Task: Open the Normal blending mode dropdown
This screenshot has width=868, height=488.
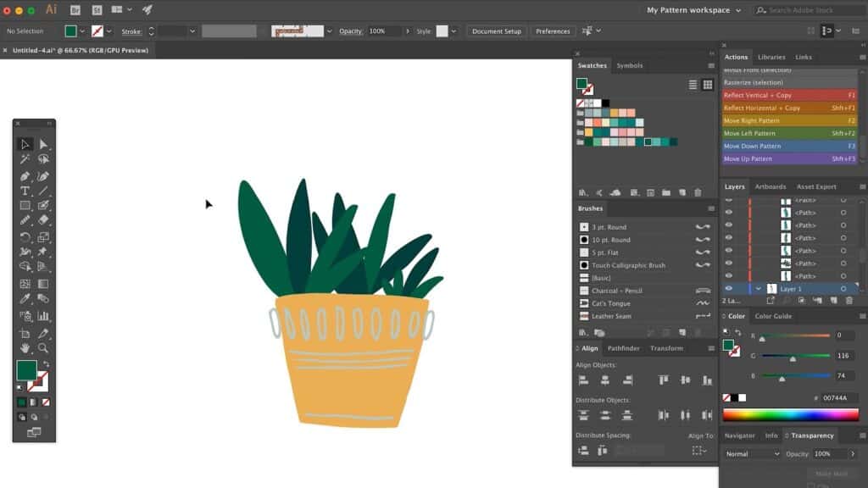Action: (752, 454)
